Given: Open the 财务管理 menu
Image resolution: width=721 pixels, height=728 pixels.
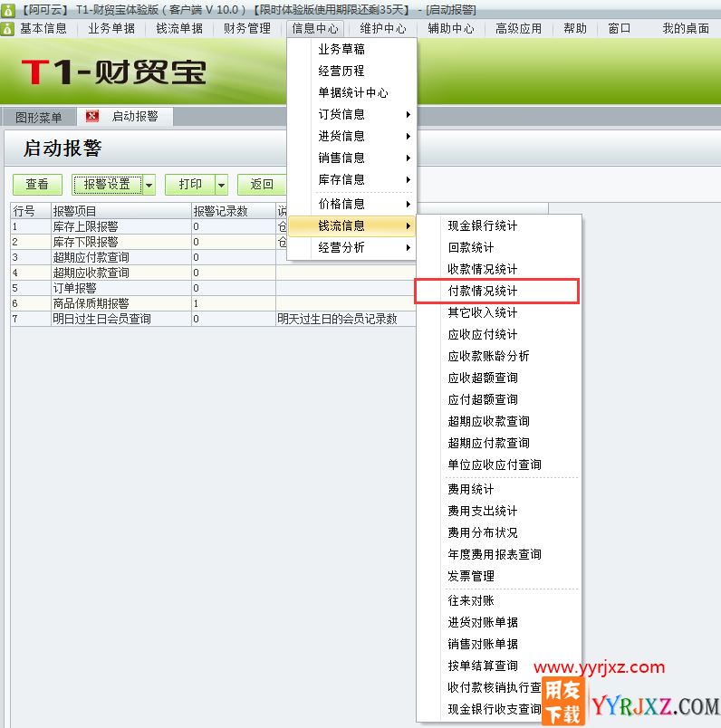Looking at the screenshot, I should [247, 29].
